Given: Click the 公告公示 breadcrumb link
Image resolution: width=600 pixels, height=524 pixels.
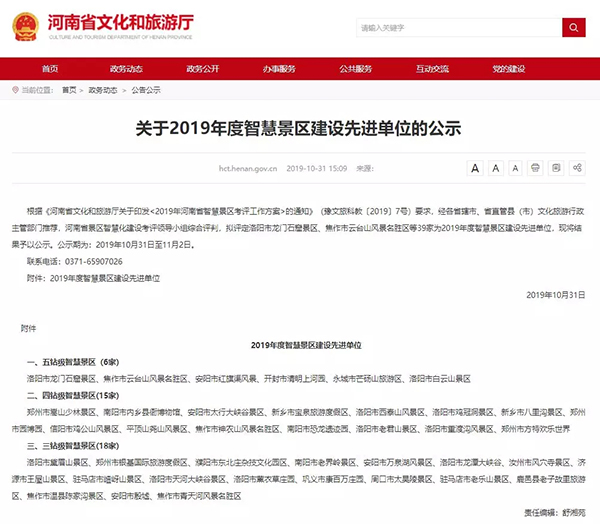Looking at the screenshot, I should tap(146, 90).
